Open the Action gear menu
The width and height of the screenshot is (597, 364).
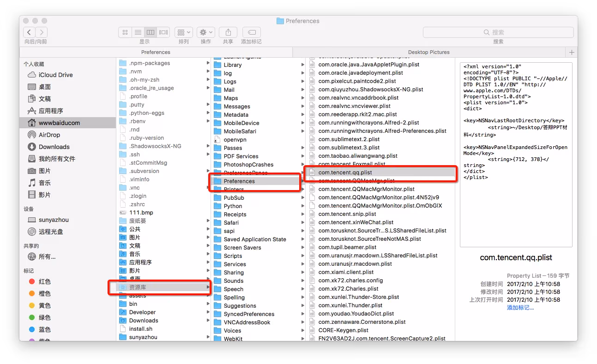click(205, 32)
